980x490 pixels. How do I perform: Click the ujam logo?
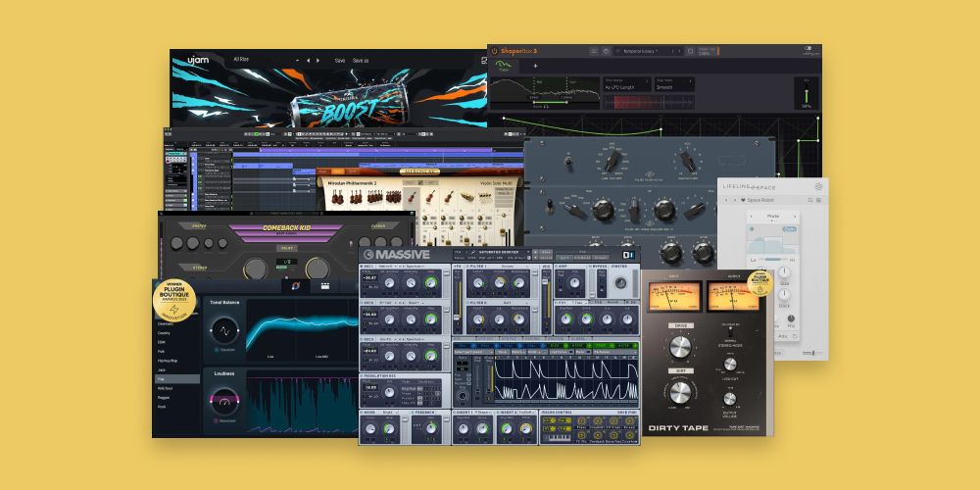coord(198,60)
